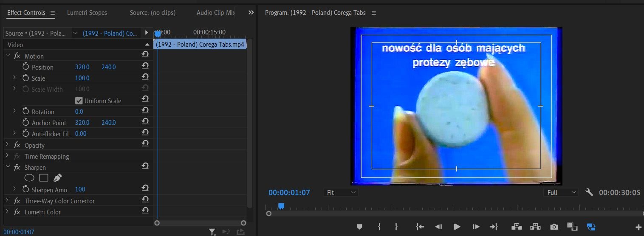Step back one frame
Viewport: 644px width, 236px height.
coord(438,227)
